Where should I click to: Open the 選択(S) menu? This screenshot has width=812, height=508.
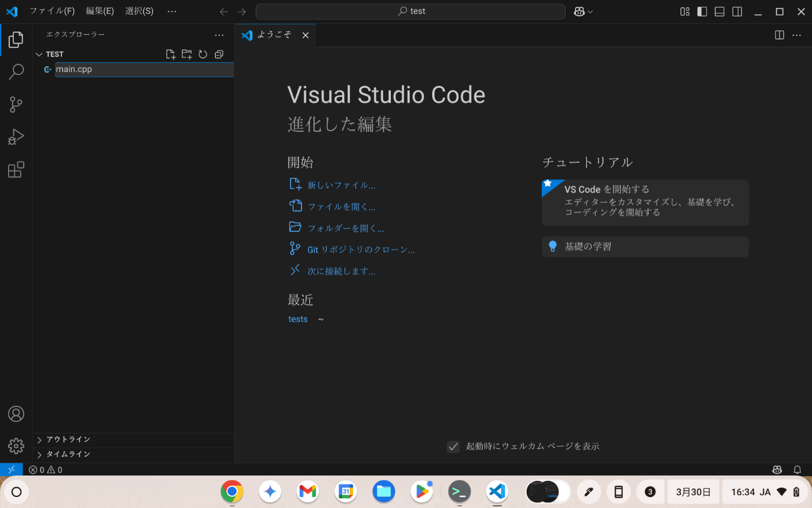coord(139,11)
